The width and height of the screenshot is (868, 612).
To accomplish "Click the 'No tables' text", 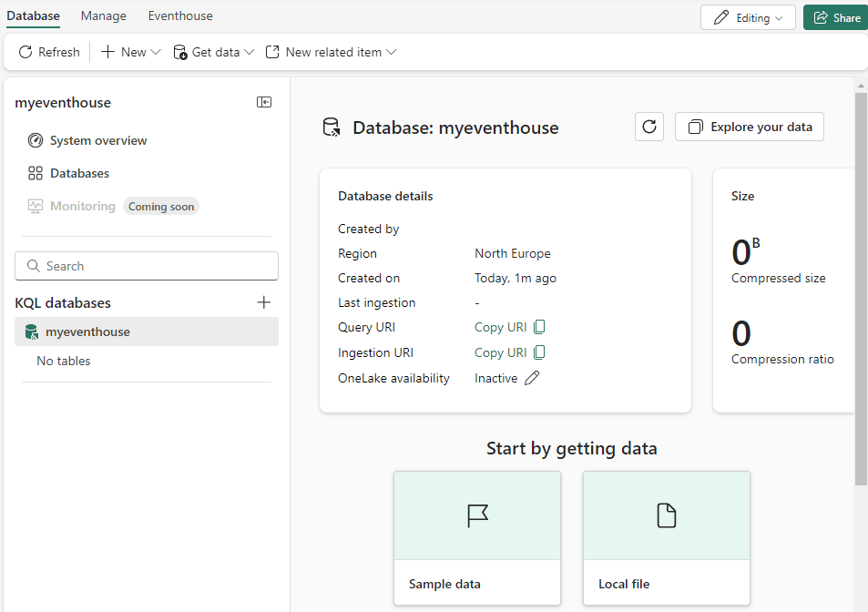I will click(x=64, y=361).
